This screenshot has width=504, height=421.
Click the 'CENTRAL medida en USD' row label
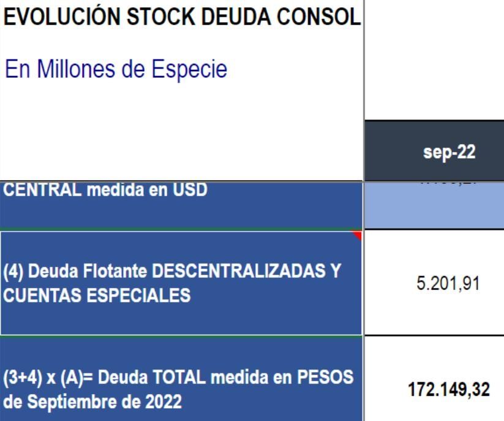click(x=105, y=191)
